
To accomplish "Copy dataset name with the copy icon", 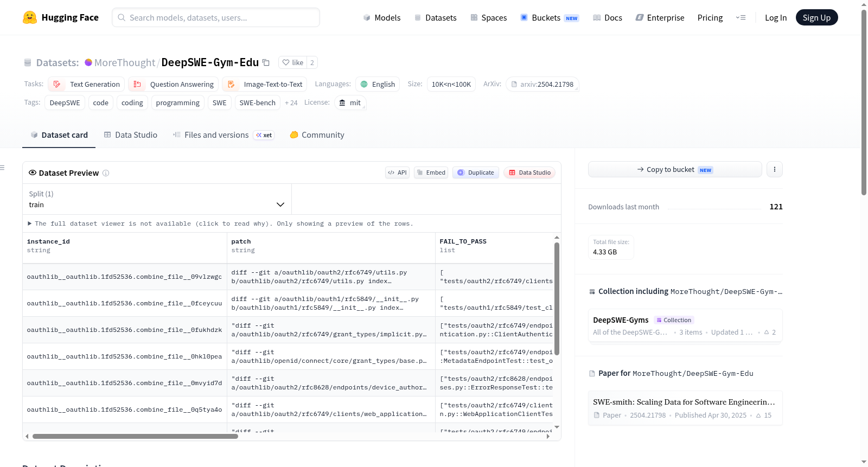I will (x=266, y=62).
